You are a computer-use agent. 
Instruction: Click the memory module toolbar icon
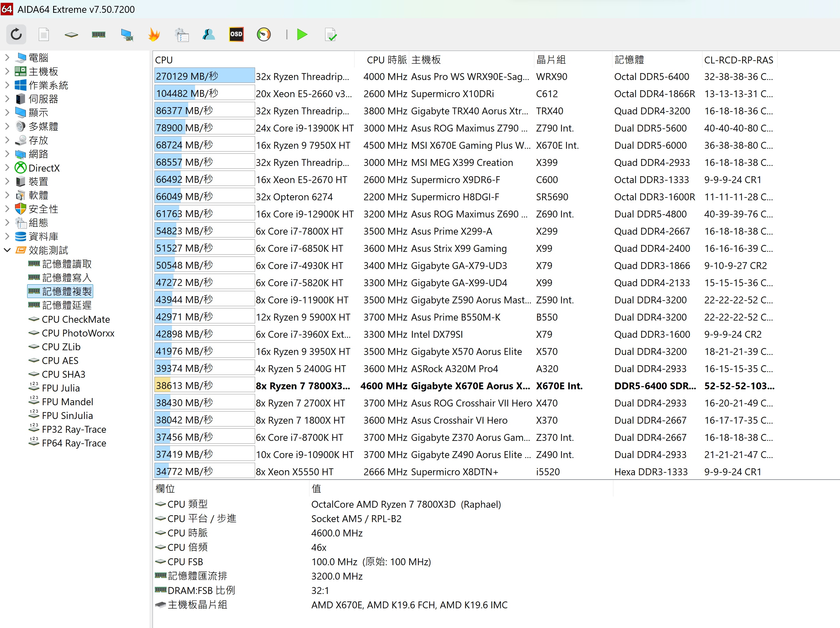click(99, 35)
